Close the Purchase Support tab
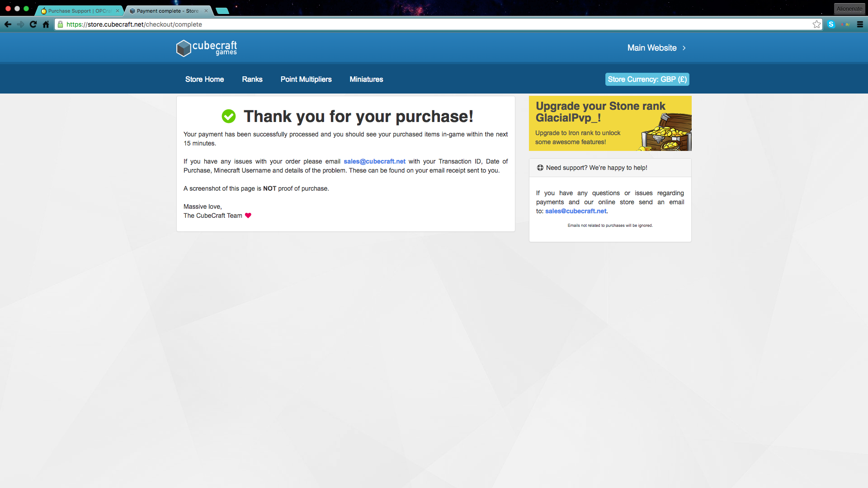The width and height of the screenshot is (868, 488). [118, 11]
